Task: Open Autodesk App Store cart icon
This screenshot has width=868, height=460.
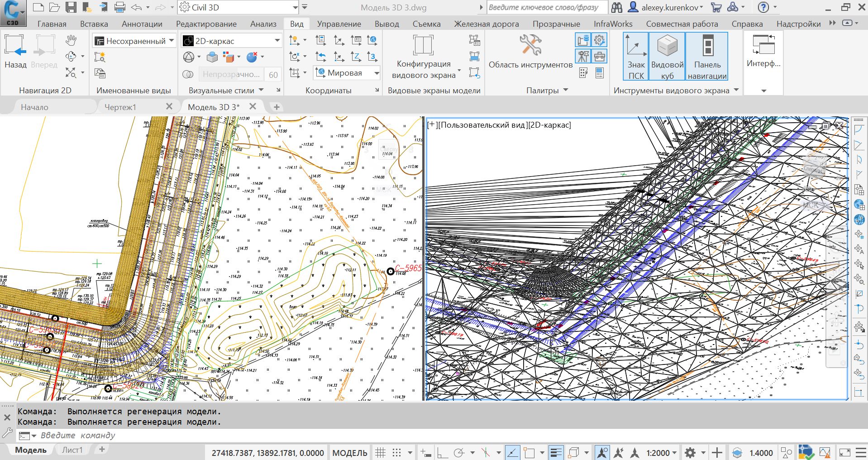Action: (716, 7)
